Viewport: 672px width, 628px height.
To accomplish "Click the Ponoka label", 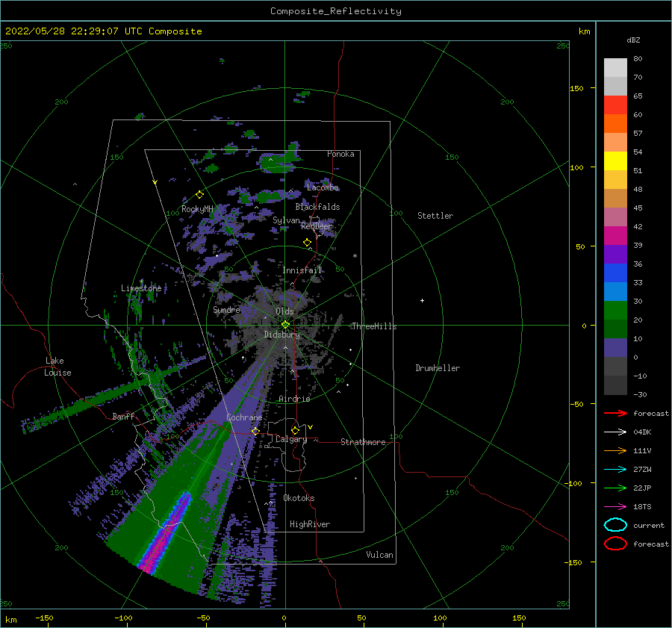I will pos(340,154).
